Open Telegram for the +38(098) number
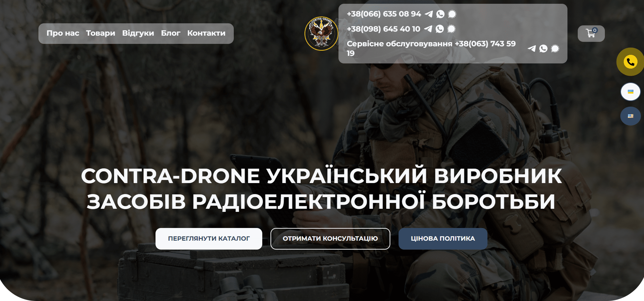Image resolution: width=644 pixels, height=301 pixels. 428,29
